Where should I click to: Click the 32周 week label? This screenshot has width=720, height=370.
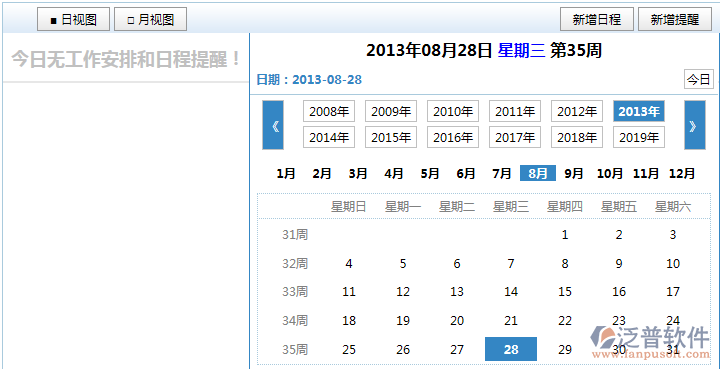[295, 264]
